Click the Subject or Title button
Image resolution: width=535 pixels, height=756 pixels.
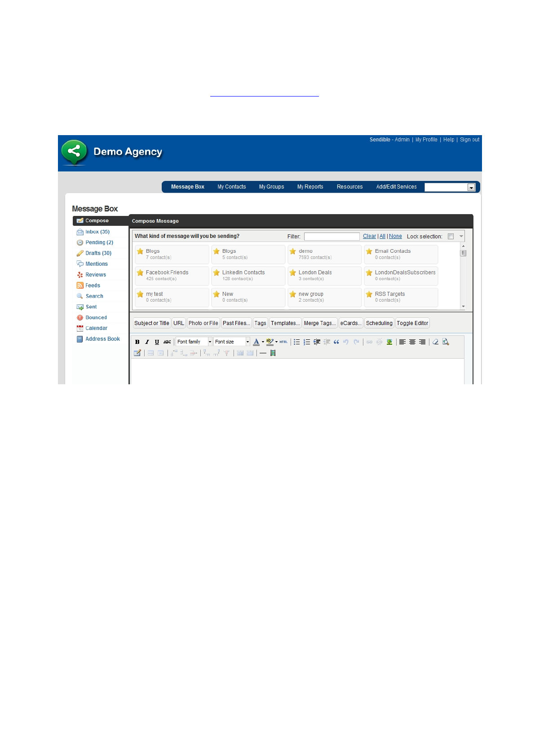(x=152, y=323)
